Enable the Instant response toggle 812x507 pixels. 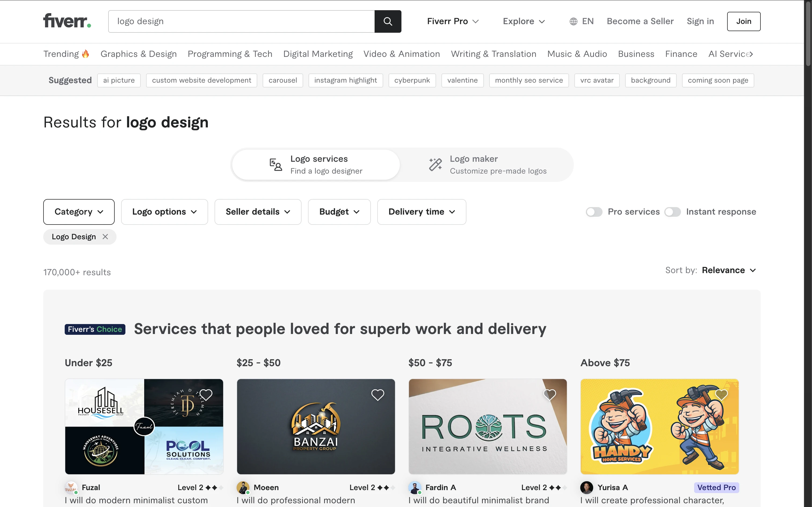(x=673, y=212)
